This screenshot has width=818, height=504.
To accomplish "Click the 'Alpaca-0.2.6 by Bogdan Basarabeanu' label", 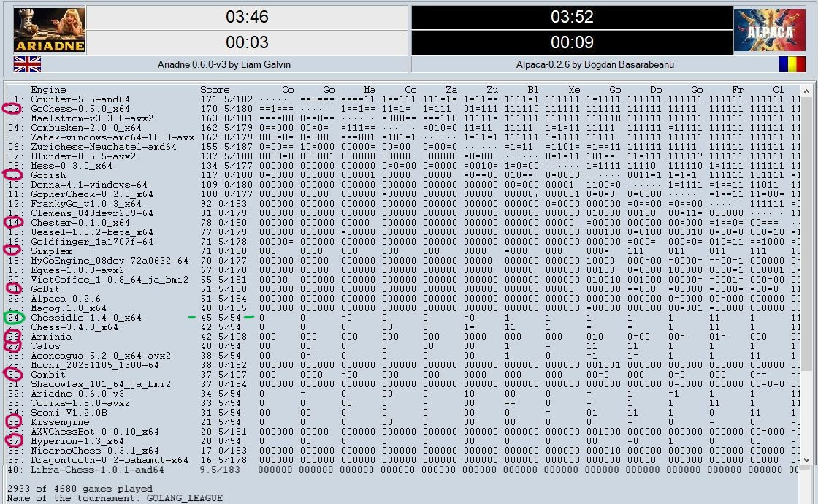I will pos(595,65).
